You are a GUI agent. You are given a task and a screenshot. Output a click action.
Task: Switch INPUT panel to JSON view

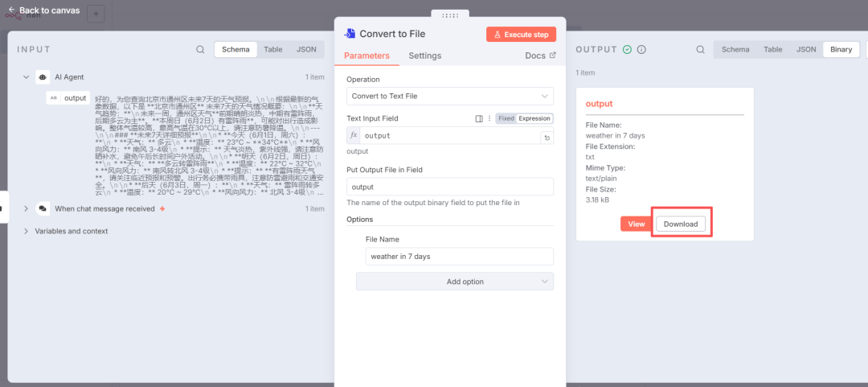(306, 49)
